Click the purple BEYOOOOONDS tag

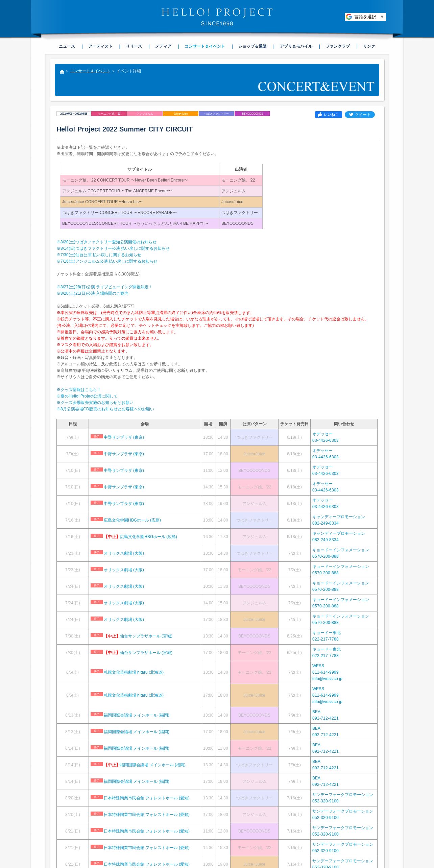pos(252,114)
